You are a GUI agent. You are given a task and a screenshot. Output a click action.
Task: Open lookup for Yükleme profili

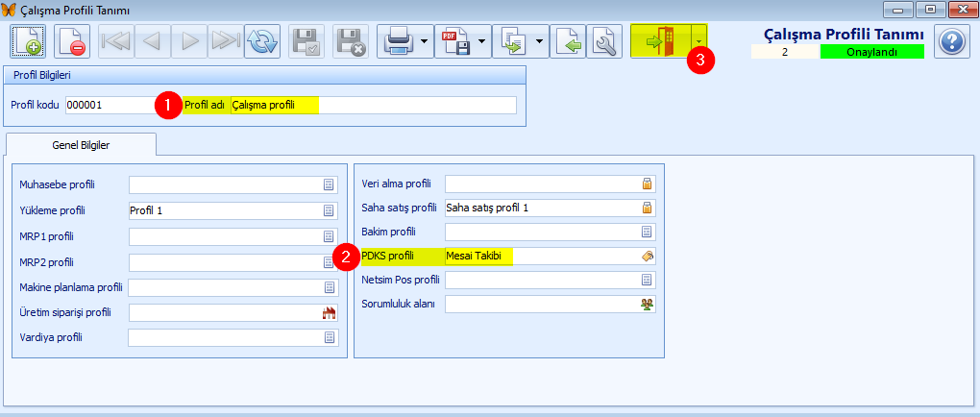tap(329, 210)
